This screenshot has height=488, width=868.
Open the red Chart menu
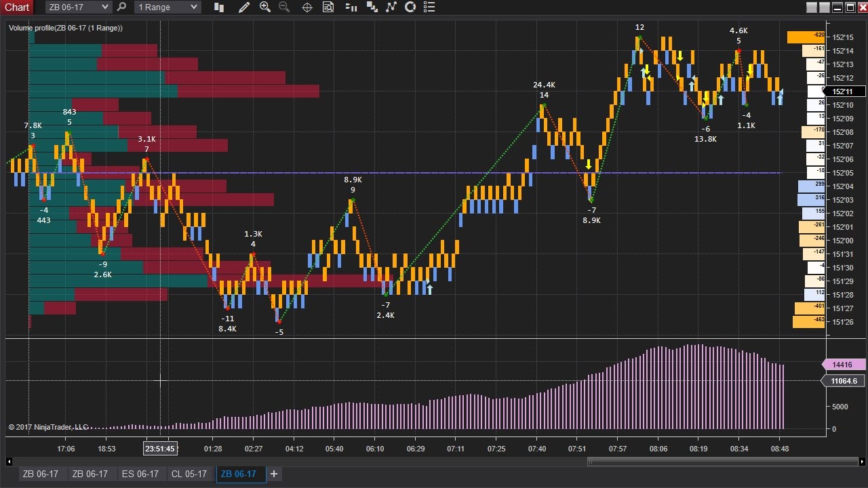point(16,7)
